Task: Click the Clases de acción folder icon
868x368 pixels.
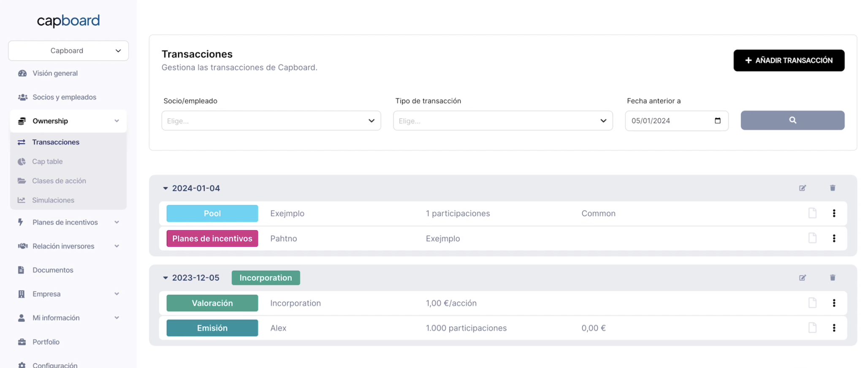Action: [x=22, y=181]
